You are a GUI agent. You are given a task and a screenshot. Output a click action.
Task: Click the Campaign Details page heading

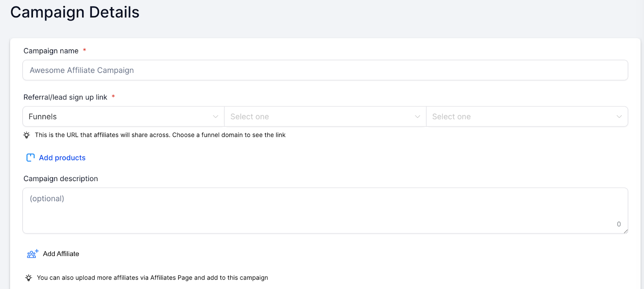(75, 12)
